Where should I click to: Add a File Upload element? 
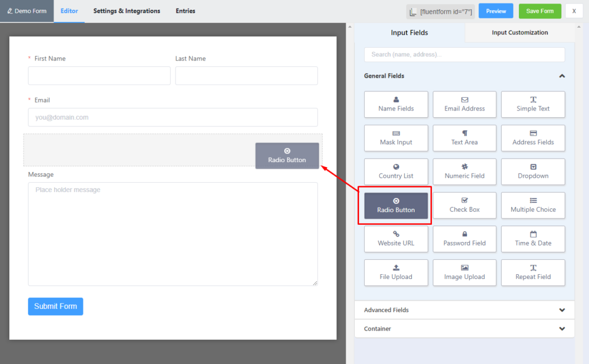(x=396, y=273)
